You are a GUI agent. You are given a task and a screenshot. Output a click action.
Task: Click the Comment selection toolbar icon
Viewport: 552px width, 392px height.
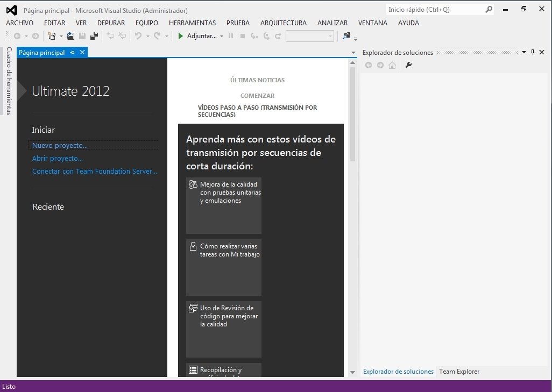pyautogui.click(x=110, y=36)
